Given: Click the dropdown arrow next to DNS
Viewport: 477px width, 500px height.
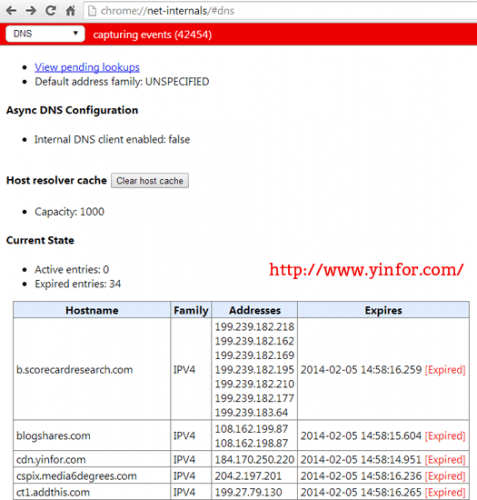Looking at the screenshot, I should [76, 33].
